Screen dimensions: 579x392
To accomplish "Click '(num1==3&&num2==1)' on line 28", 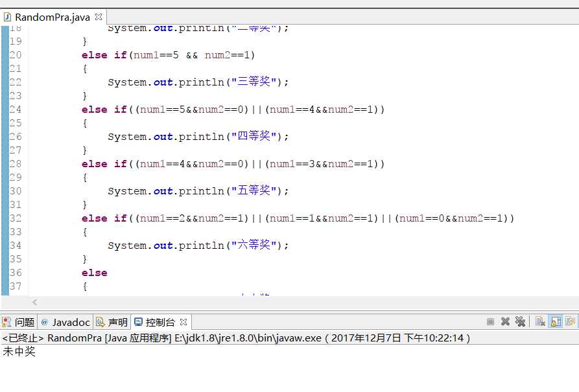I will pyautogui.click(x=322, y=164).
